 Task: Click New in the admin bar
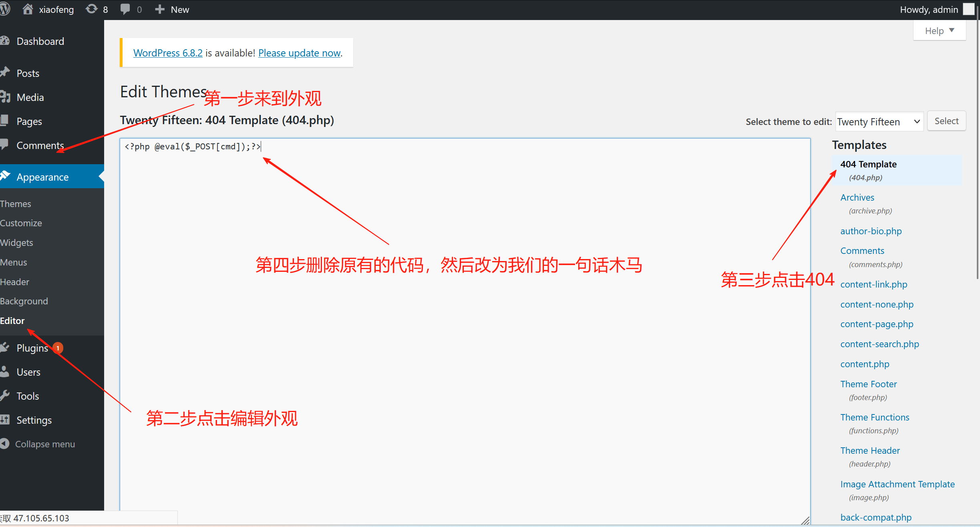tap(180, 10)
